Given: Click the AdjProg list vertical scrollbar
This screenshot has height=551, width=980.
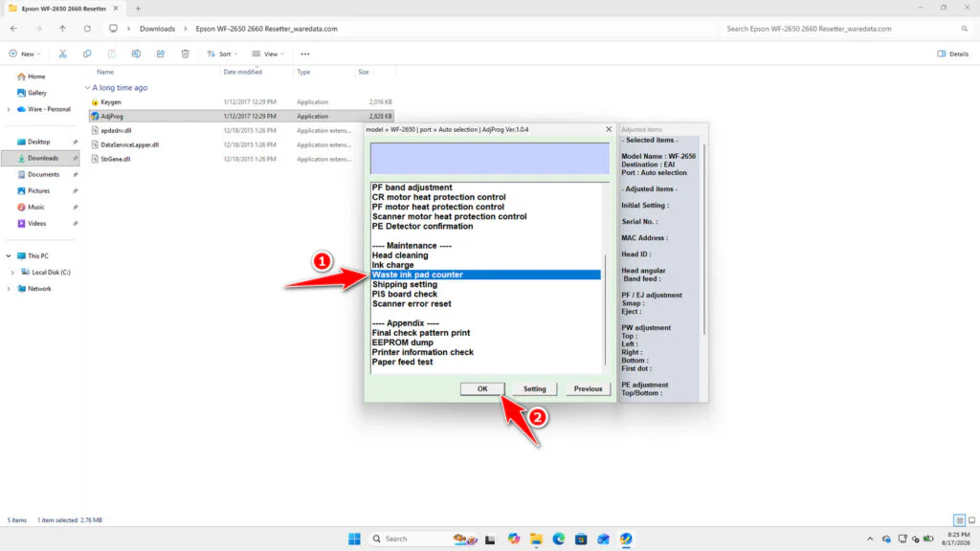Looking at the screenshot, I should (605, 309).
